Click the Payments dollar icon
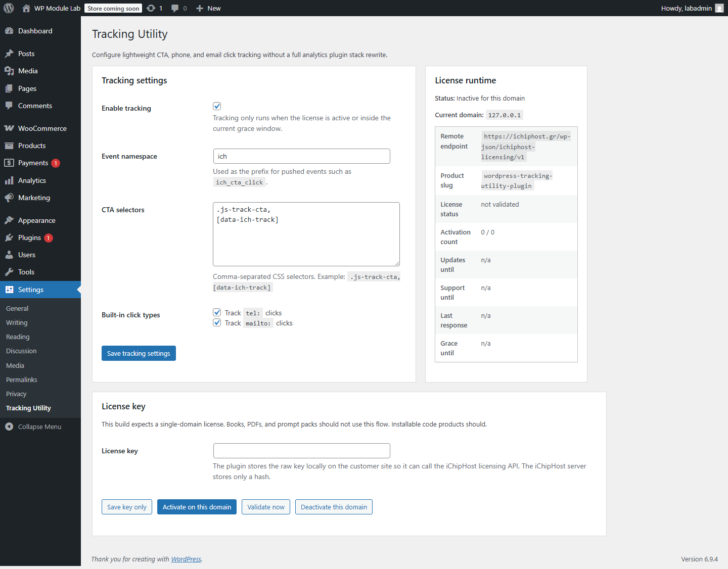The height and width of the screenshot is (569, 728). [x=9, y=163]
